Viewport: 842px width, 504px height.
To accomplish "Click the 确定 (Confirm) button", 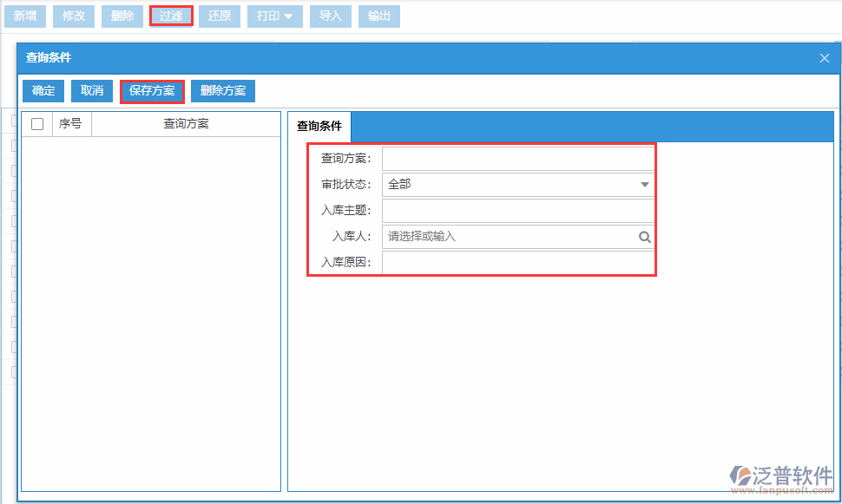I will (43, 90).
